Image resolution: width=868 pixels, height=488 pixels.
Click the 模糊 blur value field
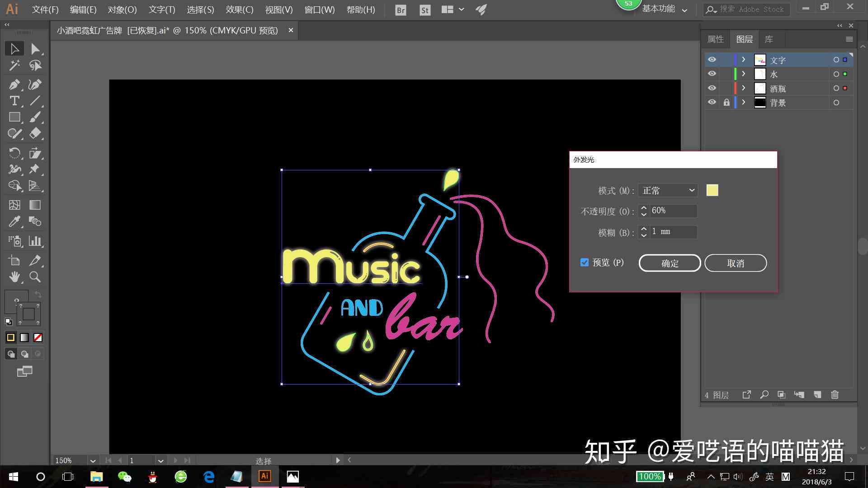(673, 232)
